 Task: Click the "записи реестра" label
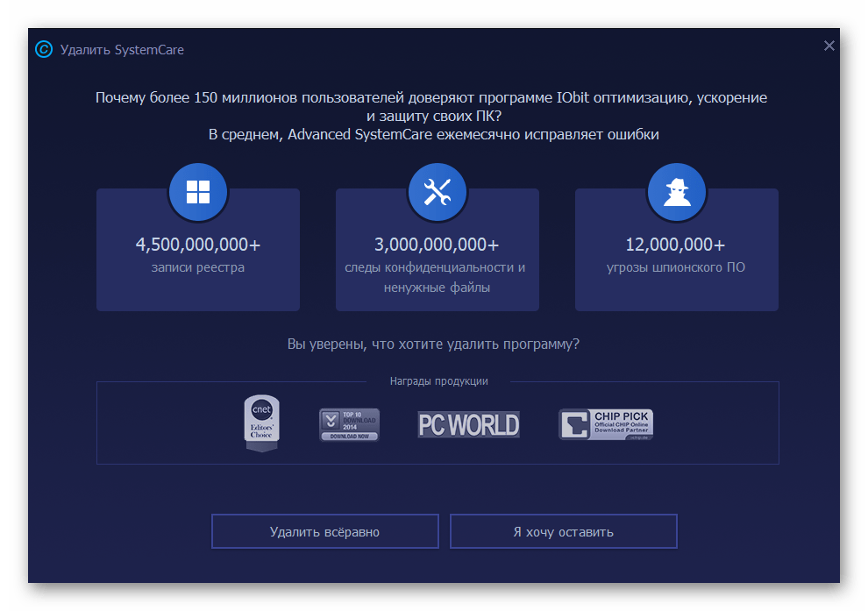coord(198,267)
